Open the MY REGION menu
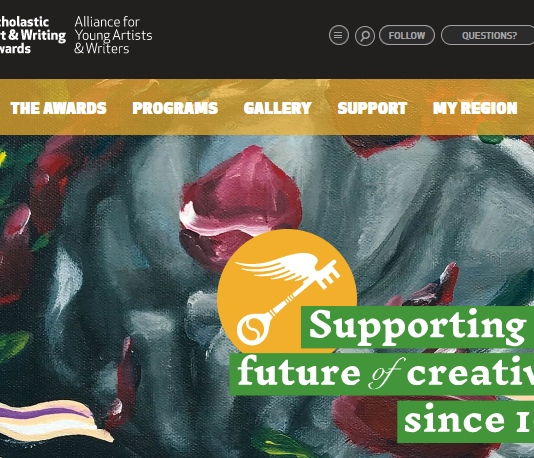This screenshot has width=534, height=458. 475,108
